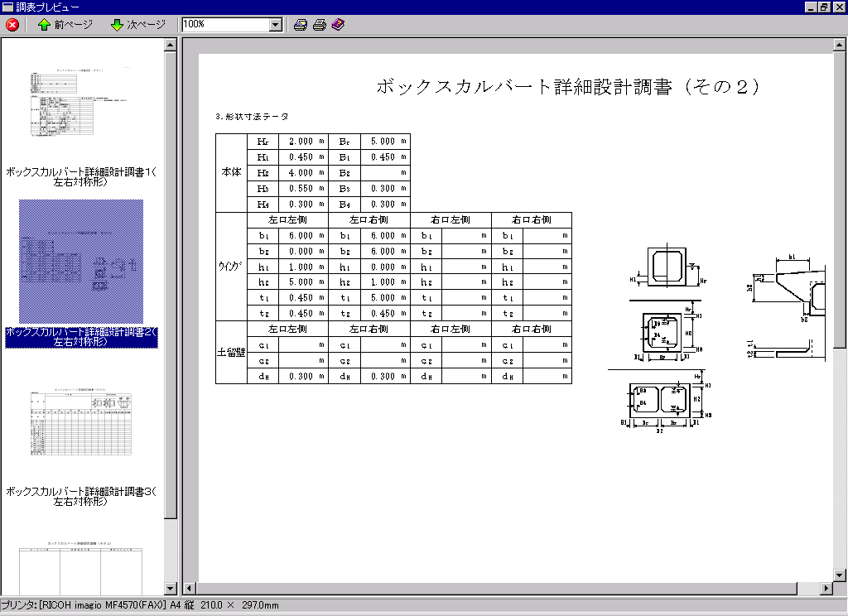Viewport: 848px width, 616px height.
Task: Click preview horizontal scroll right arrow
Action: (x=826, y=589)
